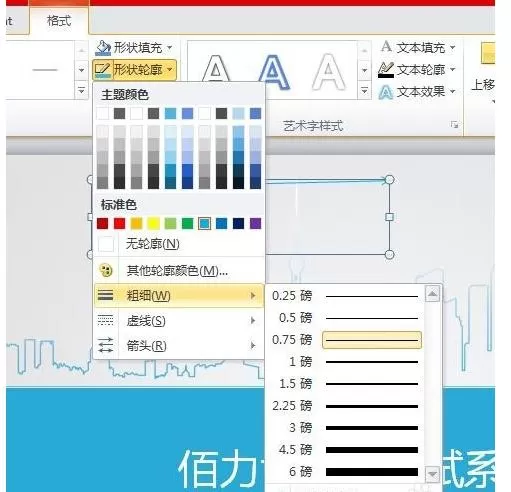511x492 pixels.
Task: Expand the shape styles gallery More arrow
Action: coord(81,91)
